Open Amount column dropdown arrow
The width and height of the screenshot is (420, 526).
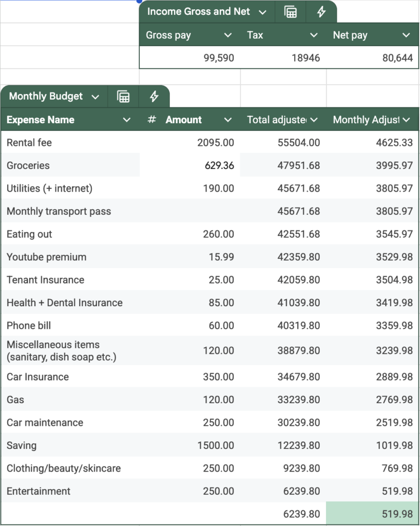[228, 120]
